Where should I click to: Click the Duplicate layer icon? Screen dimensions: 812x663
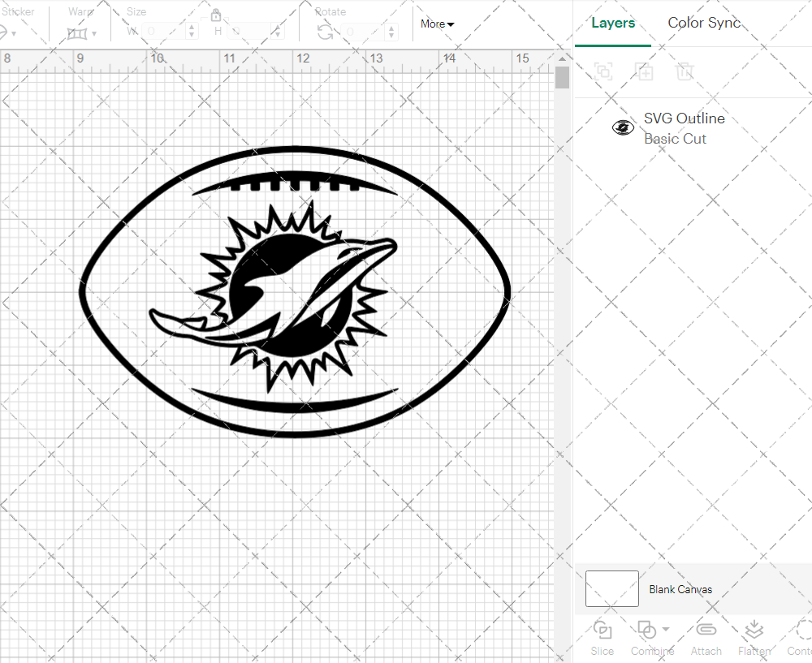tap(644, 71)
